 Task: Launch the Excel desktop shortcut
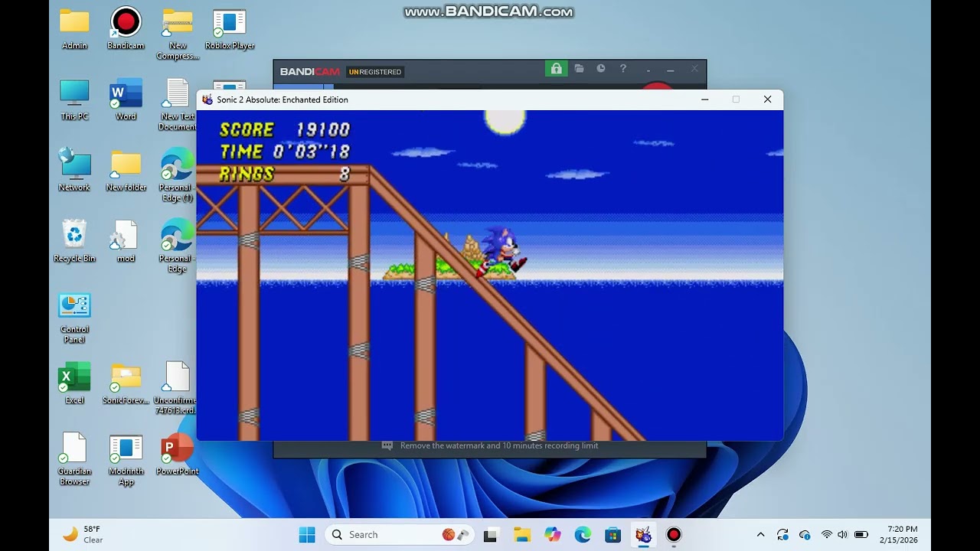[x=74, y=383]
